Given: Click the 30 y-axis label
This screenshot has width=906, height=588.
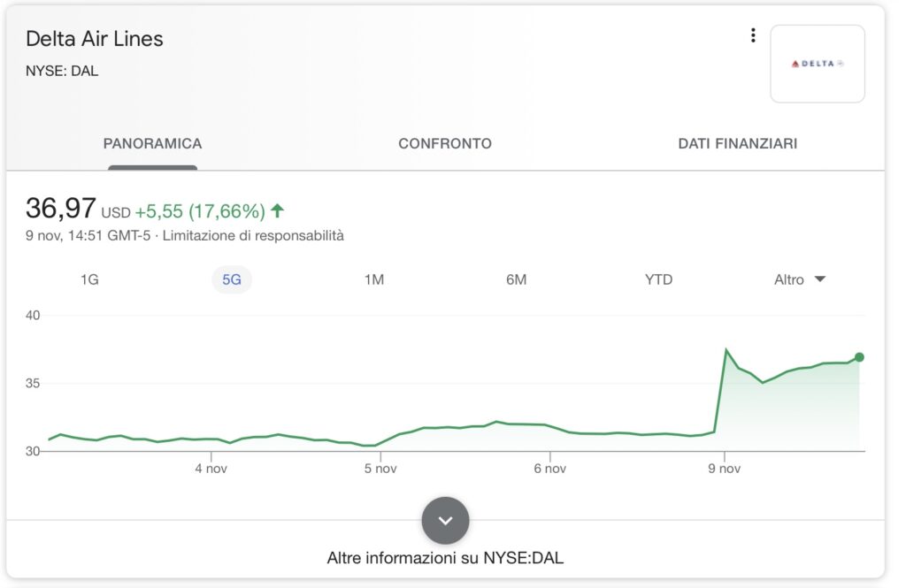Looking at the screenshot, I should (x=33, y=452).
